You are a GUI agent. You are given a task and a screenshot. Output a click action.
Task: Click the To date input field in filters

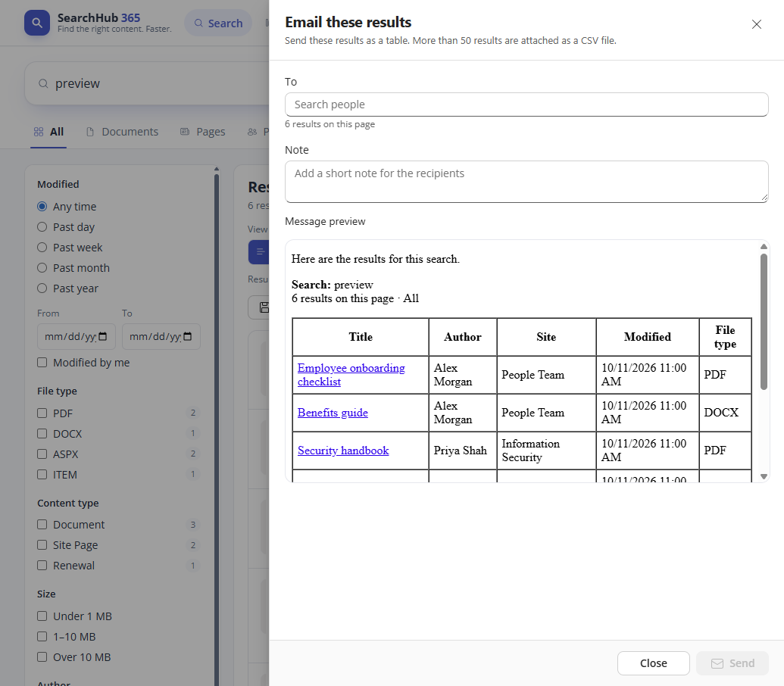click(161, 336)
